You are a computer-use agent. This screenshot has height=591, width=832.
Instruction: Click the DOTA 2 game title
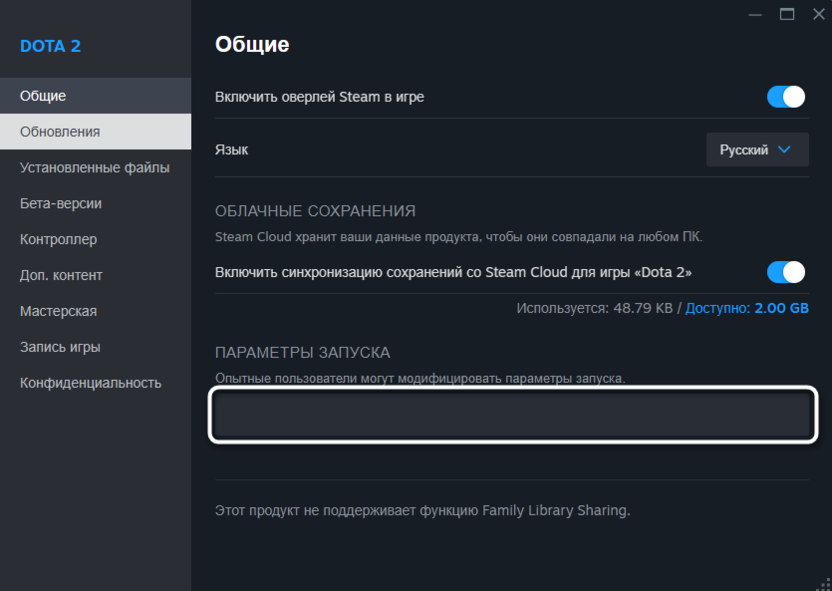click(x=51, y=46)
